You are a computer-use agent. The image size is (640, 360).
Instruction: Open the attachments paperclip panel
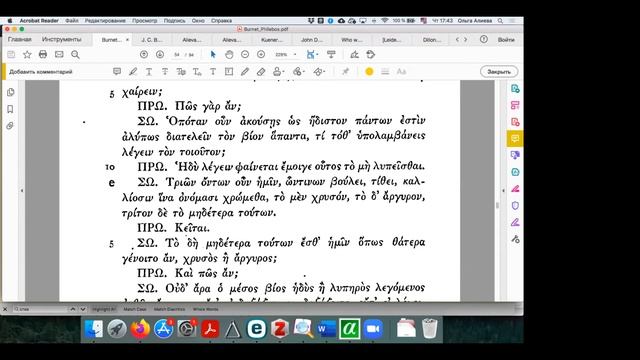click(11, 126)
